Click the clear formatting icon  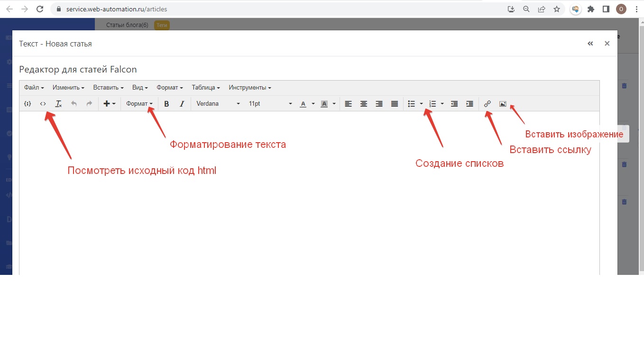58,104
